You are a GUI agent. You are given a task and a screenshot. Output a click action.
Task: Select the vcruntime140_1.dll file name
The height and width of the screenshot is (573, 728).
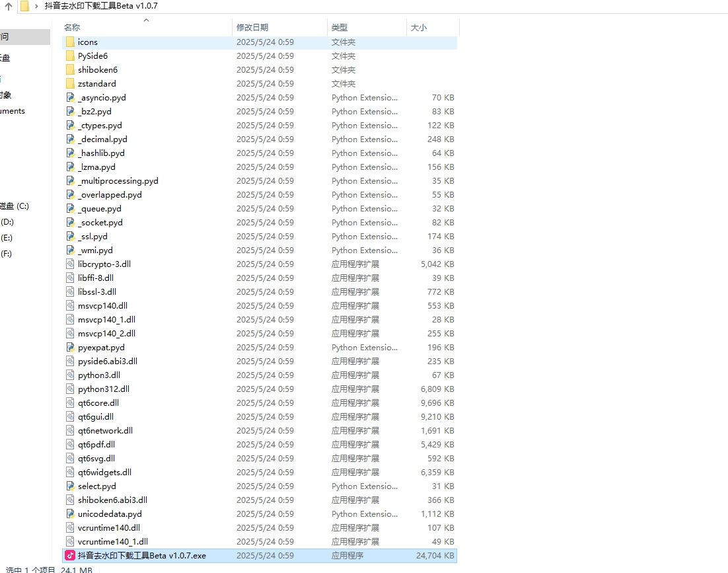[x=113, y=542]
